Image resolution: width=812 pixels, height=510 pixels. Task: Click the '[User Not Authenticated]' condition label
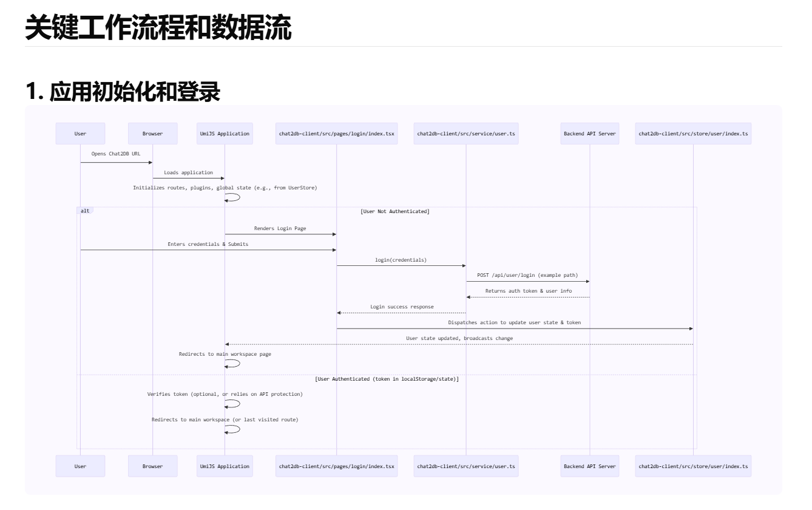(395, 211)
